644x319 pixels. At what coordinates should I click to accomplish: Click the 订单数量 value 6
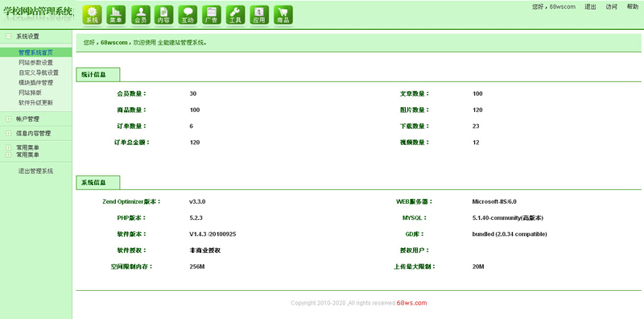(x=192, y=126)
